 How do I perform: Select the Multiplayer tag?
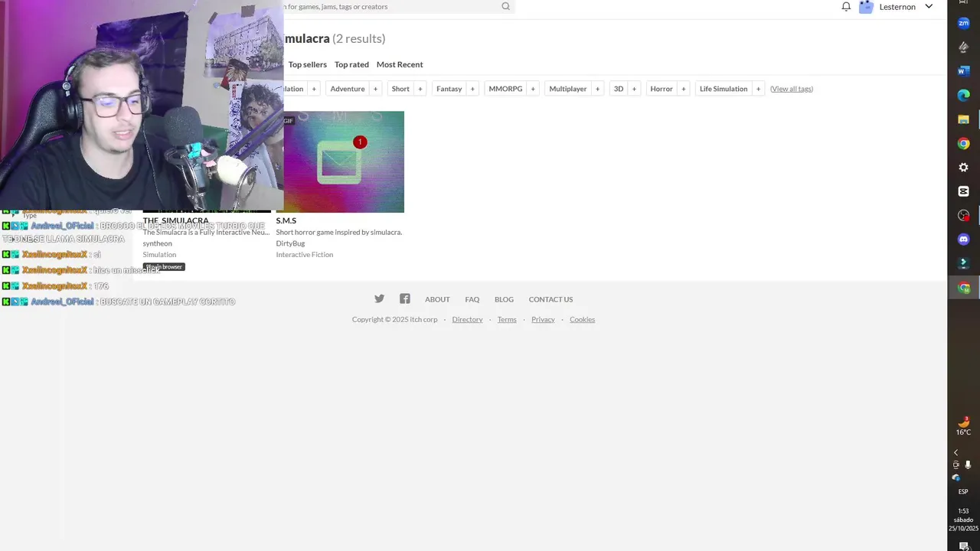tap(568, 89)
